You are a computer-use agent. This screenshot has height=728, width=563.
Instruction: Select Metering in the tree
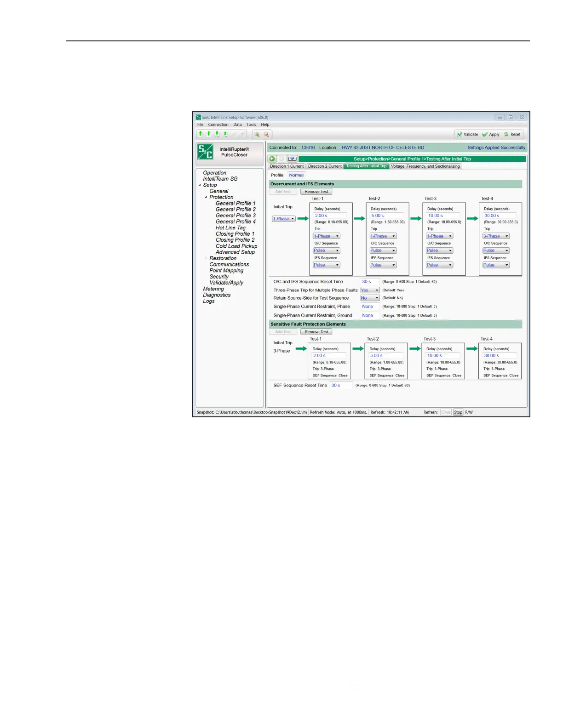pos(213,289)
